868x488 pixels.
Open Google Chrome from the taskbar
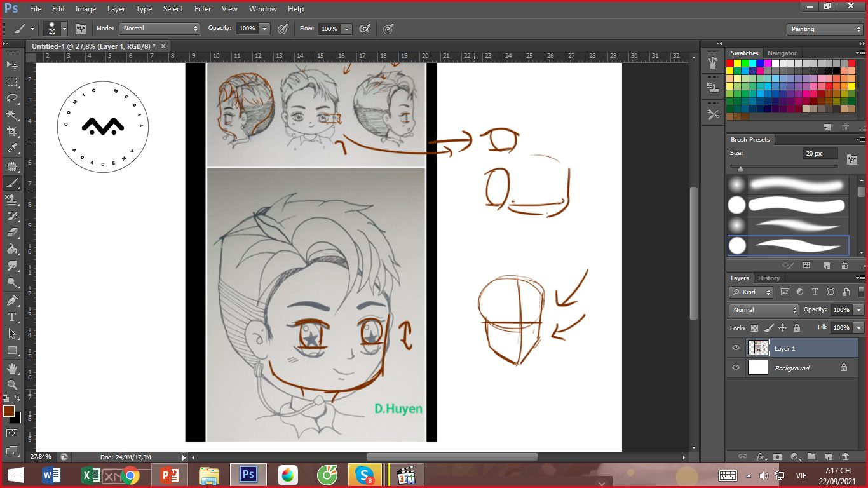coord(131,475)
